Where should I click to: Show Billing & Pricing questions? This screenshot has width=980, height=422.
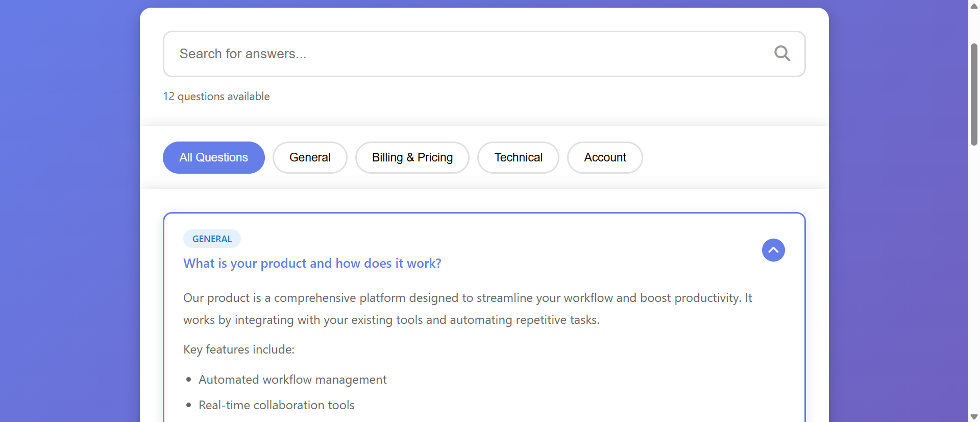pyautogui.click(x=412, y=157)
